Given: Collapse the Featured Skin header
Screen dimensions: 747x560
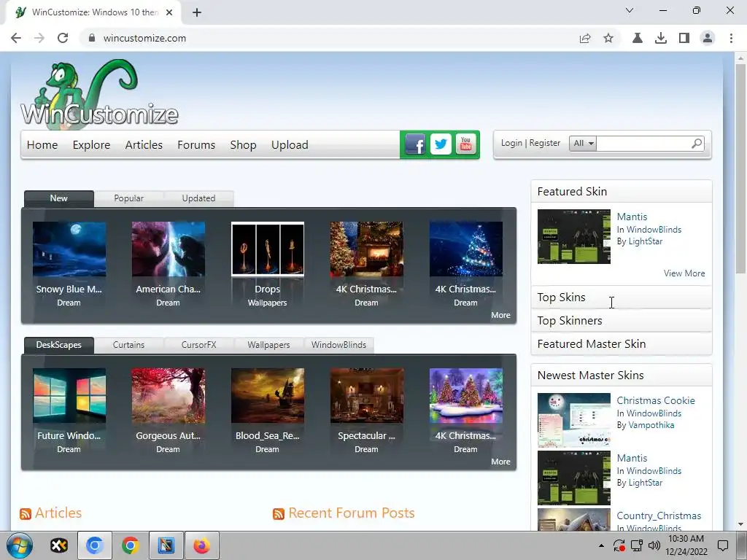Looking at the screenshot, I should (622, 192).
